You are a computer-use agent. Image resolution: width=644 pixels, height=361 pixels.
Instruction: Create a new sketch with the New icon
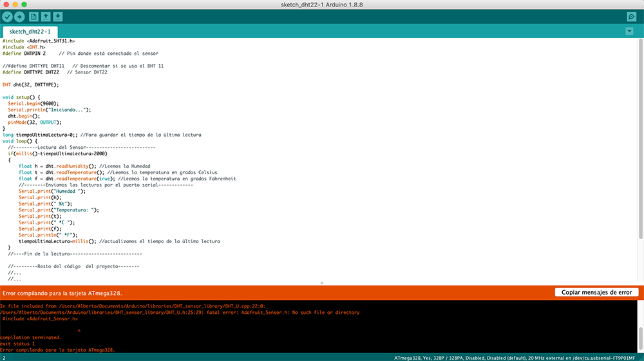tap(33, 17)
